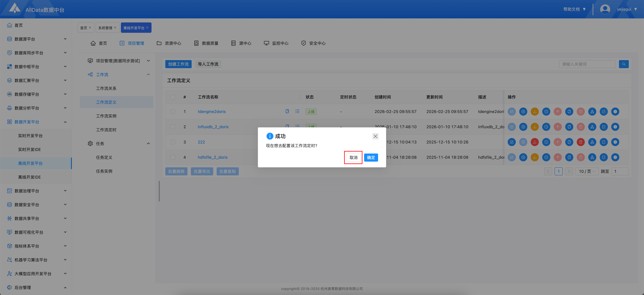644x295 pixels.
Task: Click the blue search magnifier button
Action: pos(623,64)
